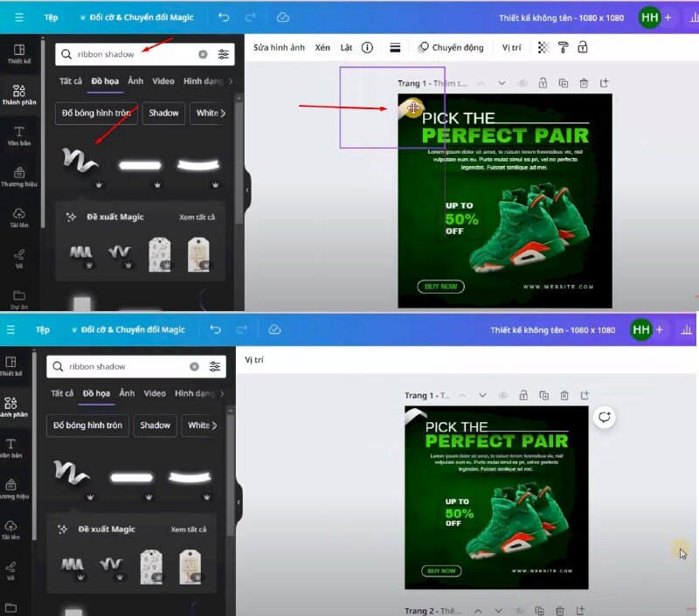This screenshot has width=699, height=616.
Task: Click the transparency checkerboard icon in top toolbar
Action: click(x=543, y=47)
